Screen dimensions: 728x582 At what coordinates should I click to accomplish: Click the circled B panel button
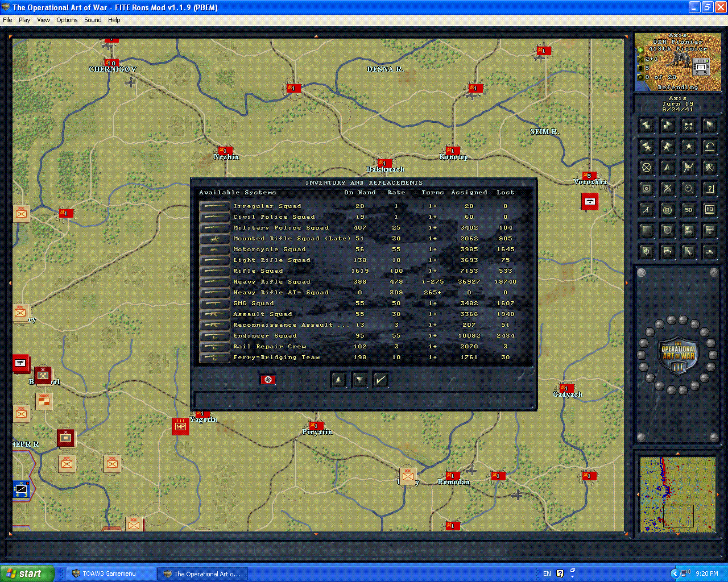667,210
